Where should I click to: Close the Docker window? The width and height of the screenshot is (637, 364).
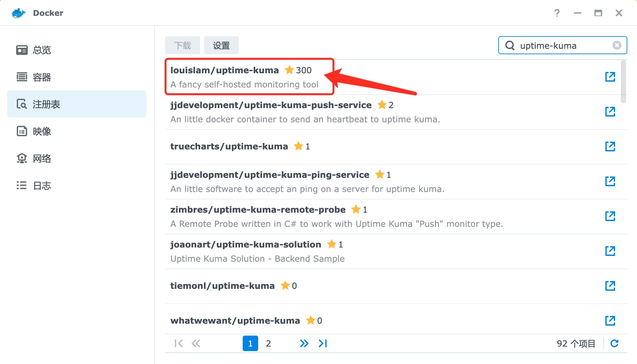pos(619,13)
